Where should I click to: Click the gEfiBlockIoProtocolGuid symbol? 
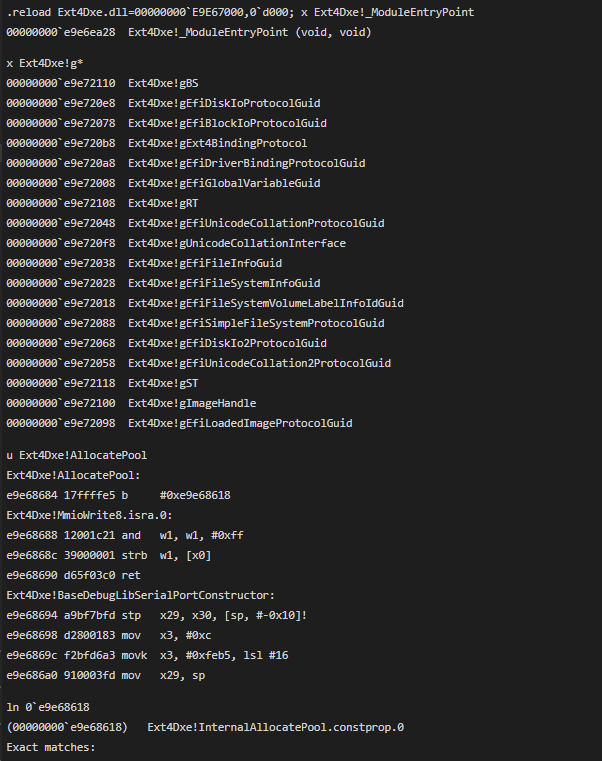click(x=227, y=123)
